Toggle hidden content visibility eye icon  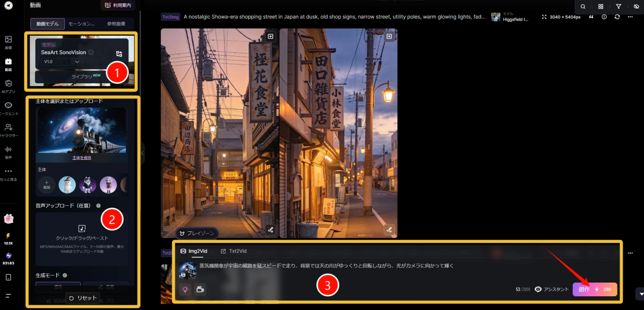636,6
